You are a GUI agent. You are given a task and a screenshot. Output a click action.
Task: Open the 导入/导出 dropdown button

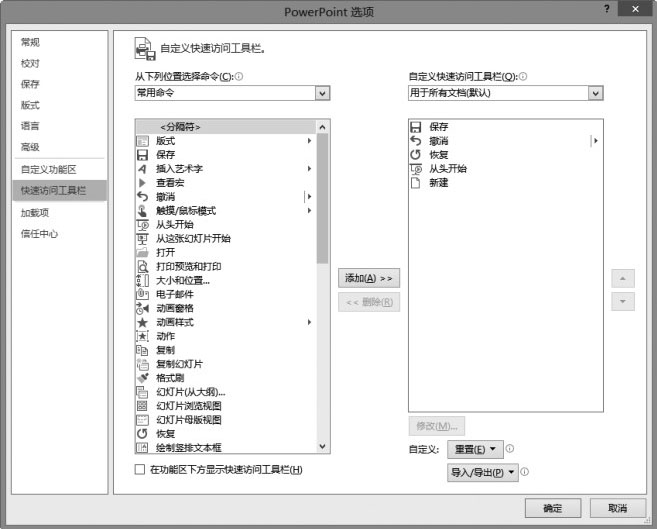coord(483,472)
